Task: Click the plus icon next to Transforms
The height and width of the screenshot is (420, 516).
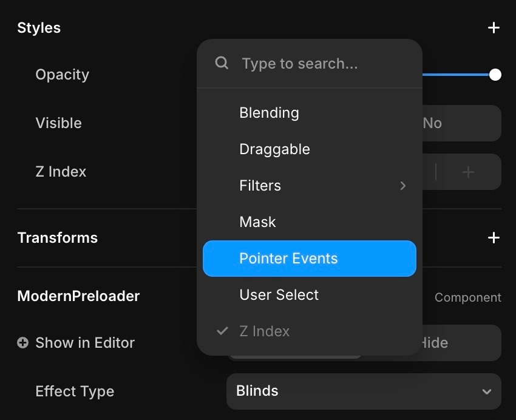Action: [x=494, y=238]
